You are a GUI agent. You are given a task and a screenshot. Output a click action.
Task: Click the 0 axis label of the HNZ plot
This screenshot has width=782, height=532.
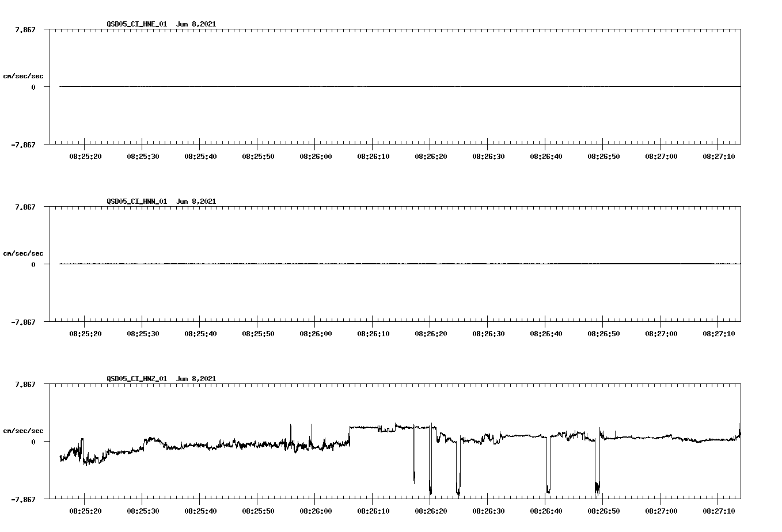(x=33, y=442)
